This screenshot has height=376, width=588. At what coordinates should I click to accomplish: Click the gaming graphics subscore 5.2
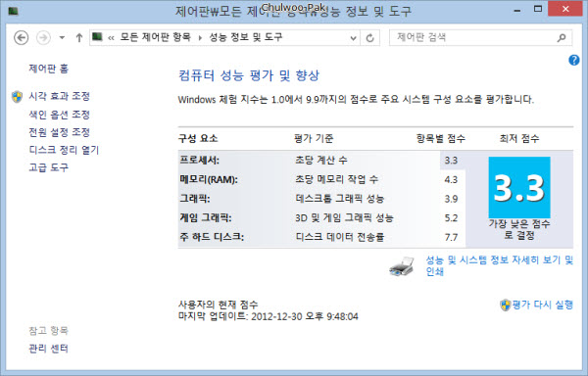[x=451, y=217]
